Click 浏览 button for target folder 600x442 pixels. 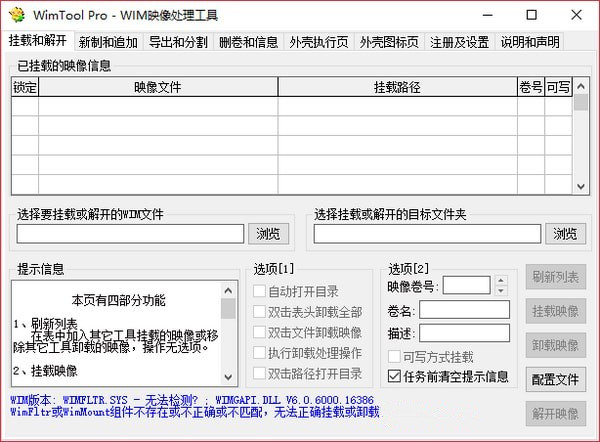pyautogui.click(x=565, y=234)
